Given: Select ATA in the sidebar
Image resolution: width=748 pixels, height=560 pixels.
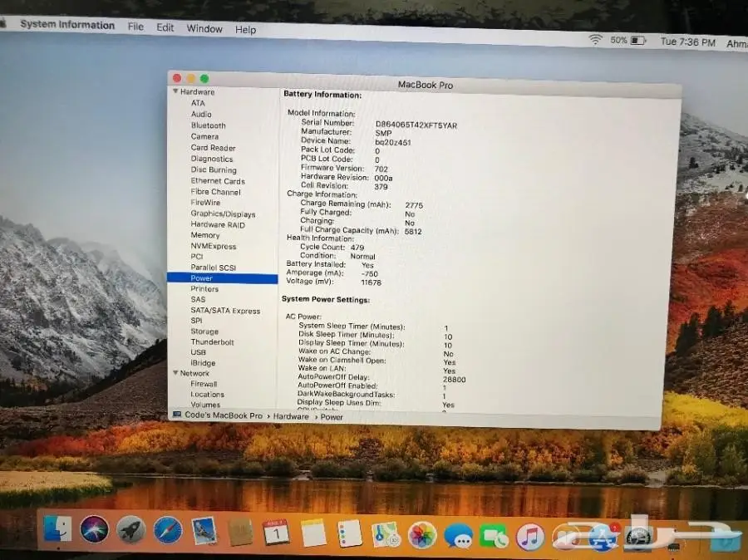Looking at the screenshot, I should tap(198, 103).
